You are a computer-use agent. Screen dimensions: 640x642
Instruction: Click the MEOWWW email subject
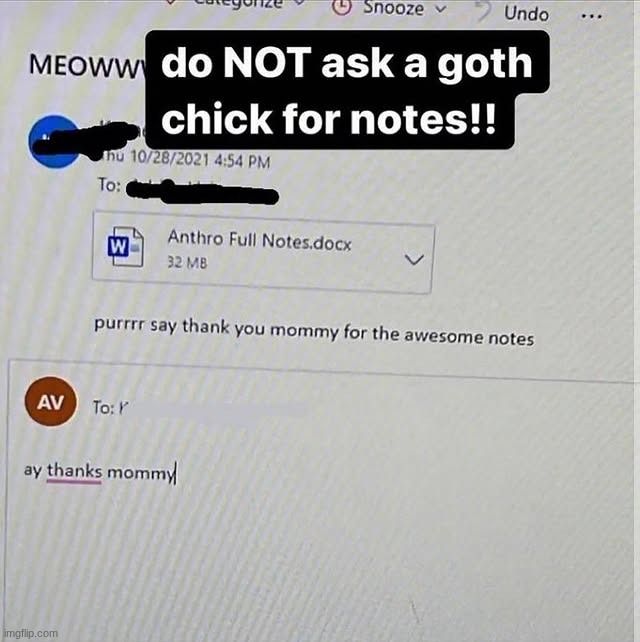(x=87, y=66)
